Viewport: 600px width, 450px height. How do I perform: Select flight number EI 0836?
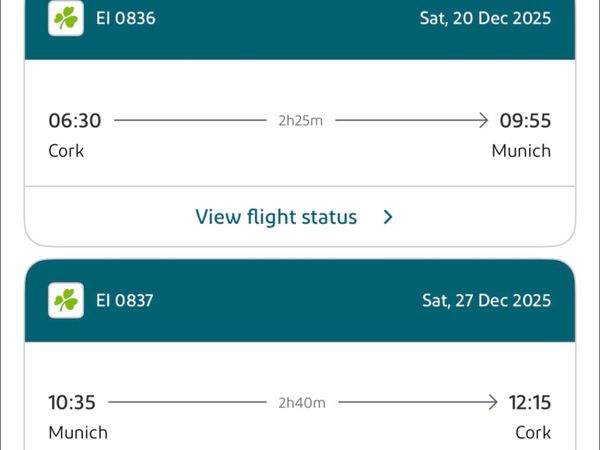pyautogui.click(x=125, y=19)
